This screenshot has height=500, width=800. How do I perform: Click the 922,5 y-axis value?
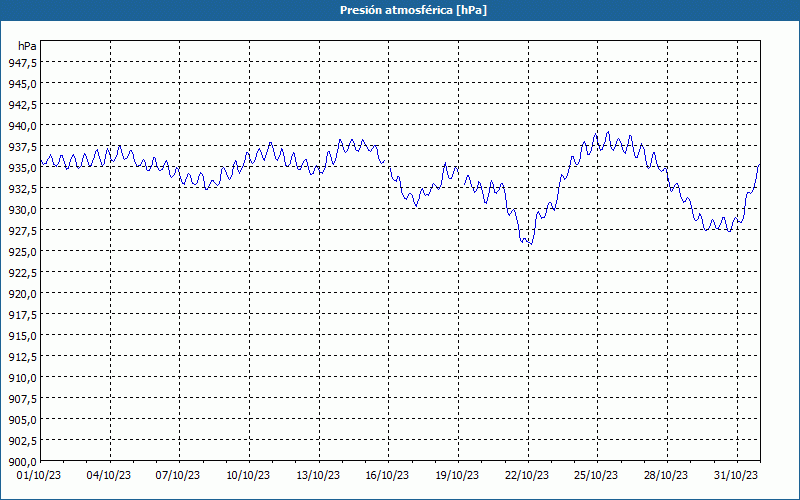22,272
